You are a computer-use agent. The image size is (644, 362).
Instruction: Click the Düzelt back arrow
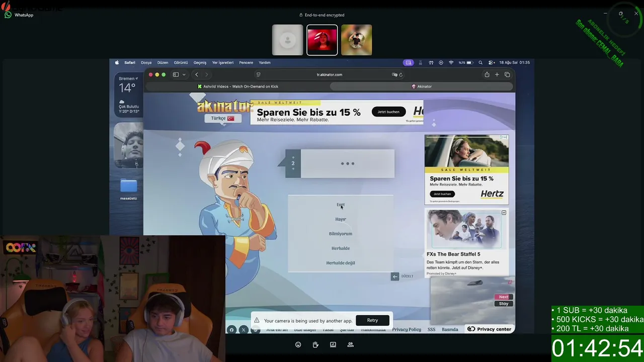[395, 276]
